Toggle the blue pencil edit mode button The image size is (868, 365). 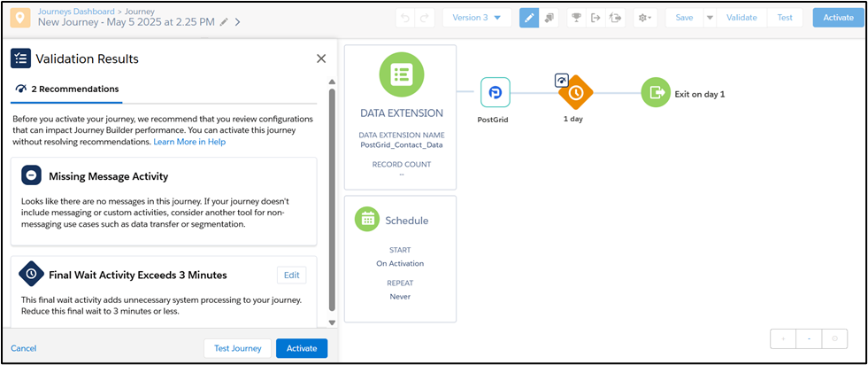529,18
